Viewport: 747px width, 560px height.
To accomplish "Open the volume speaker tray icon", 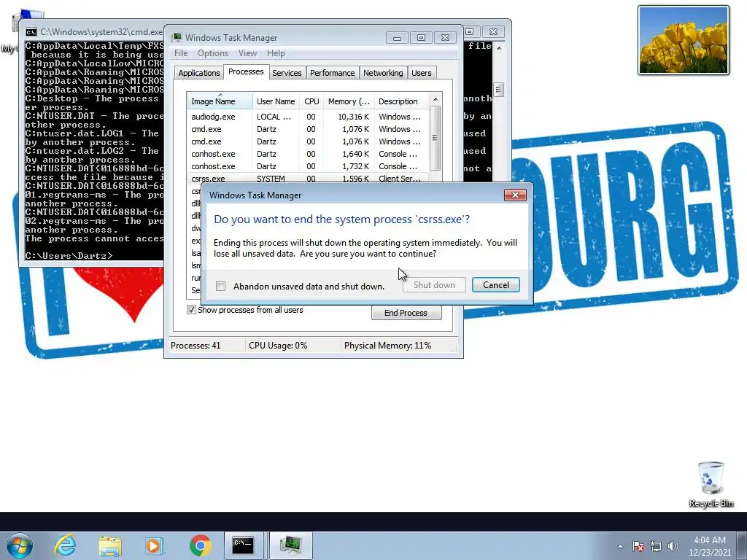I will tap(673, 546).
